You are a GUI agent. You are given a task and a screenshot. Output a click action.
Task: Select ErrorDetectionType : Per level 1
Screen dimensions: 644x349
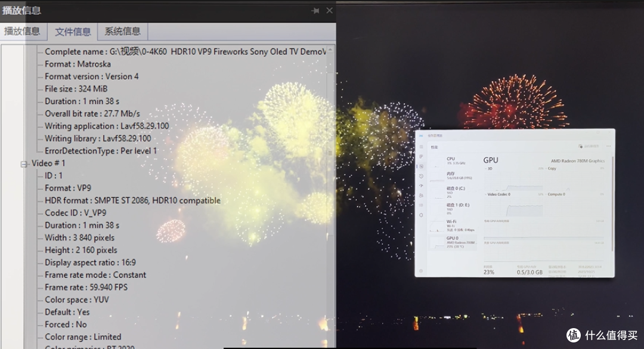tap(101, 151)
